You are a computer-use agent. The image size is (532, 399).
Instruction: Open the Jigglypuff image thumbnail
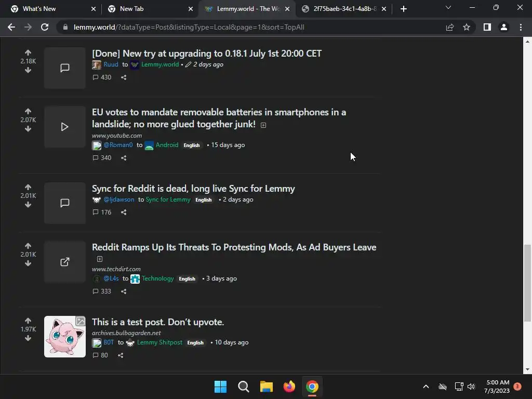[65, 337]
